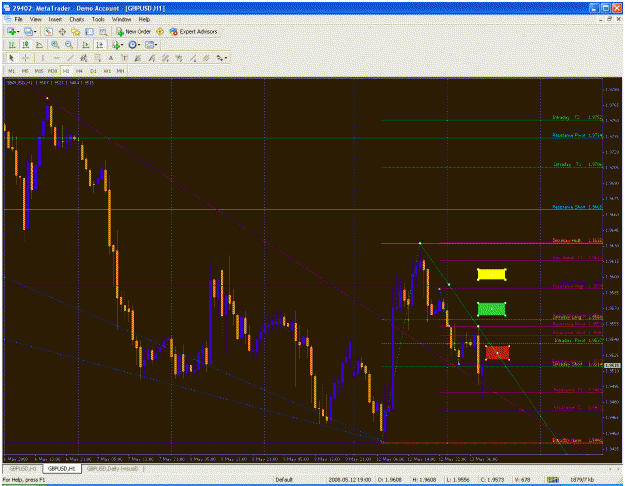Screen dimensions: 625x486
Task: Click the '2008.05.12 19:00' status bar time
Action: pos(350,480)
